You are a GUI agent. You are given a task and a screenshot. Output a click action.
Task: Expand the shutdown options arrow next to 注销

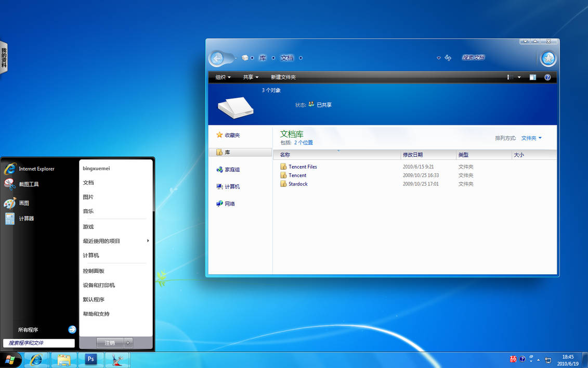128,343
